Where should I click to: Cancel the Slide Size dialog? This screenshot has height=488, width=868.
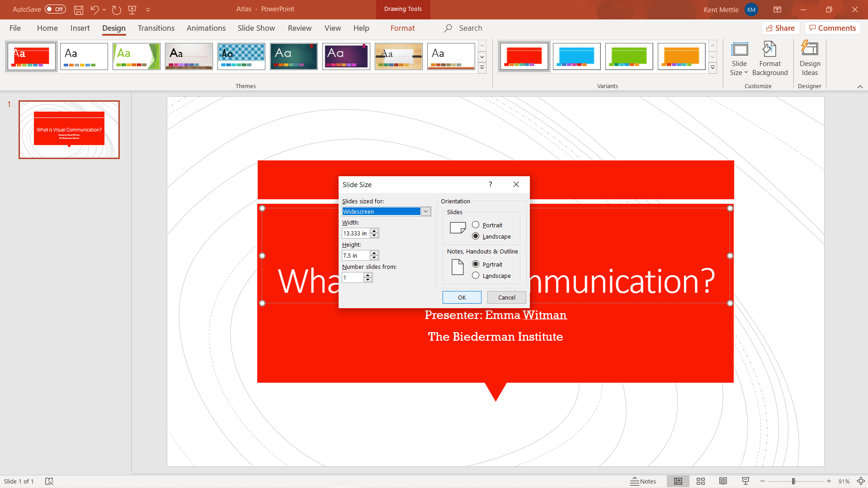(506, 297)
